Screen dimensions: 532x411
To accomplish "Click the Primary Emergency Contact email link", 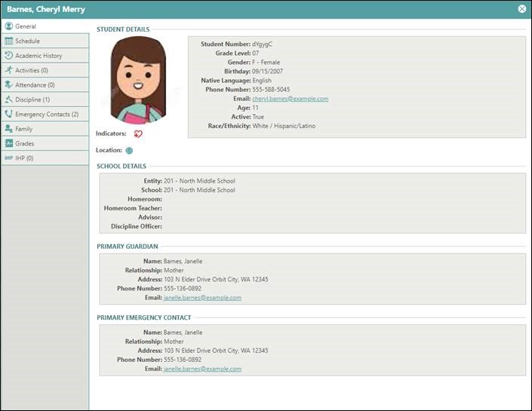I will pos(202,369).
